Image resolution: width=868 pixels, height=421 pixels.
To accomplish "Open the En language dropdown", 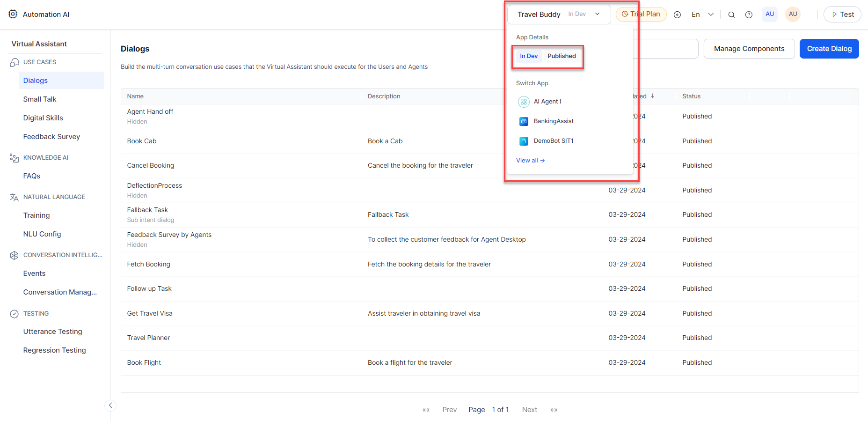I will pyautogui.click(x=702, y=15).
